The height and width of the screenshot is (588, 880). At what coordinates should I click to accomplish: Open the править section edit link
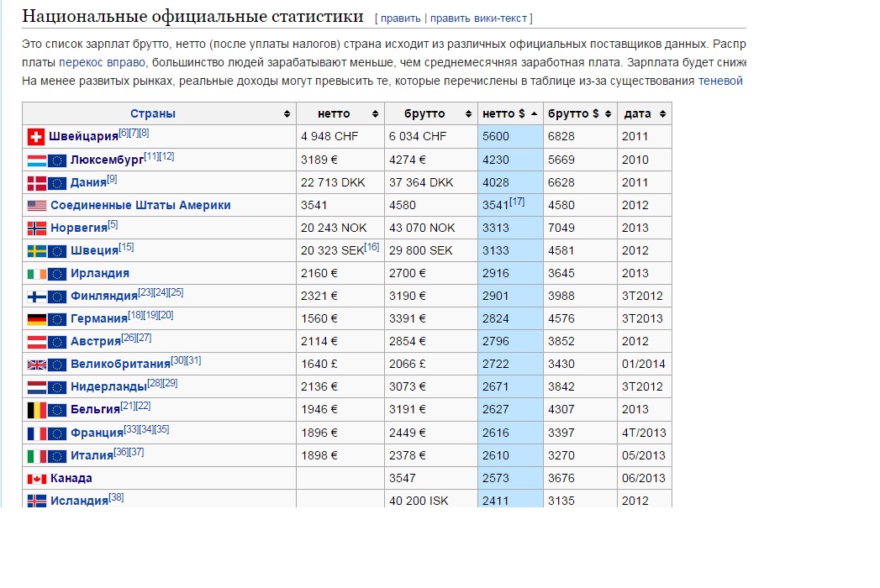400,18
